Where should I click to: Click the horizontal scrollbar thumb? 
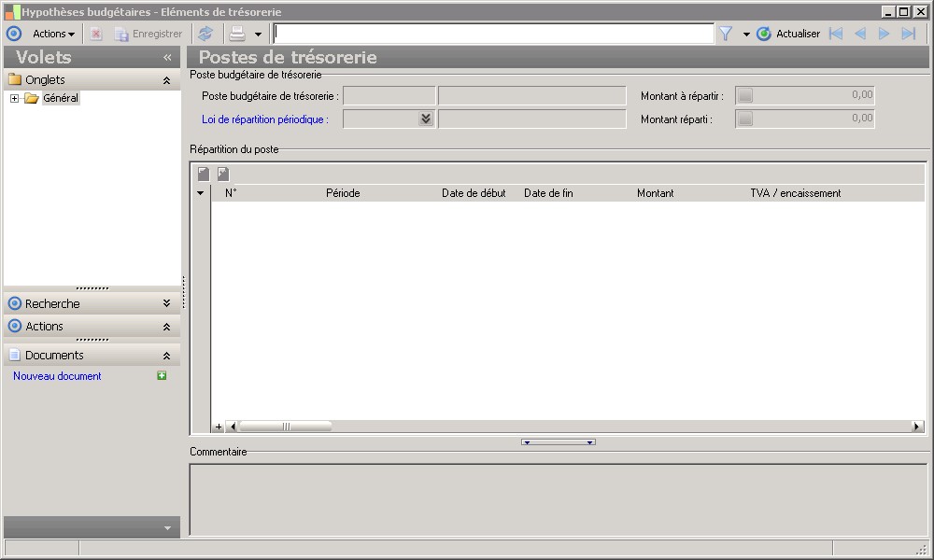[x=285, y=427]
